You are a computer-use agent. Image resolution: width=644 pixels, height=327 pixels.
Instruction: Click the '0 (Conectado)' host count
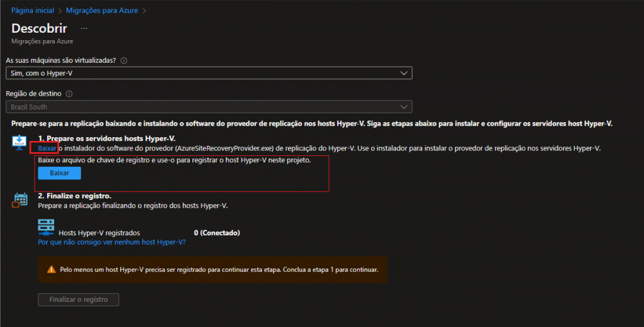[x=217, y=233]
